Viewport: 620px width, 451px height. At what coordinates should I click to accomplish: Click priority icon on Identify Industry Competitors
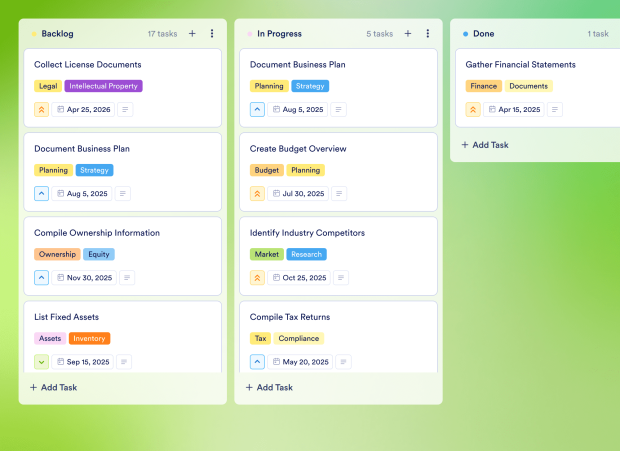258,278
